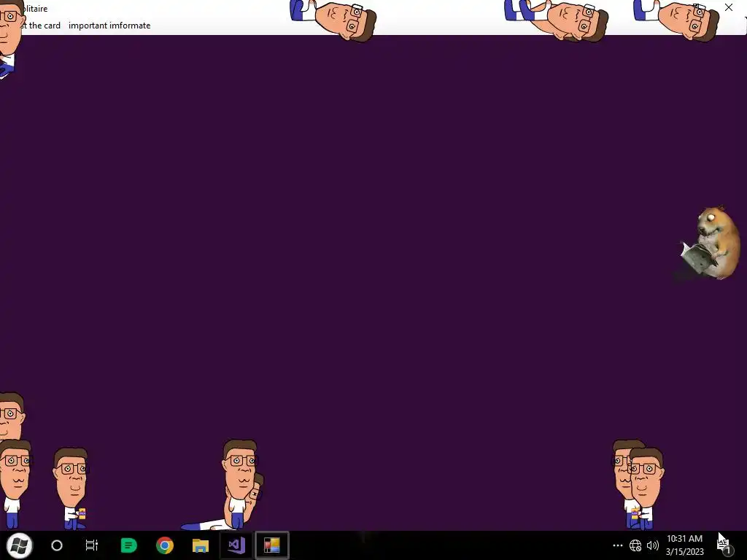Open the notification center icon

click(724, 545)
